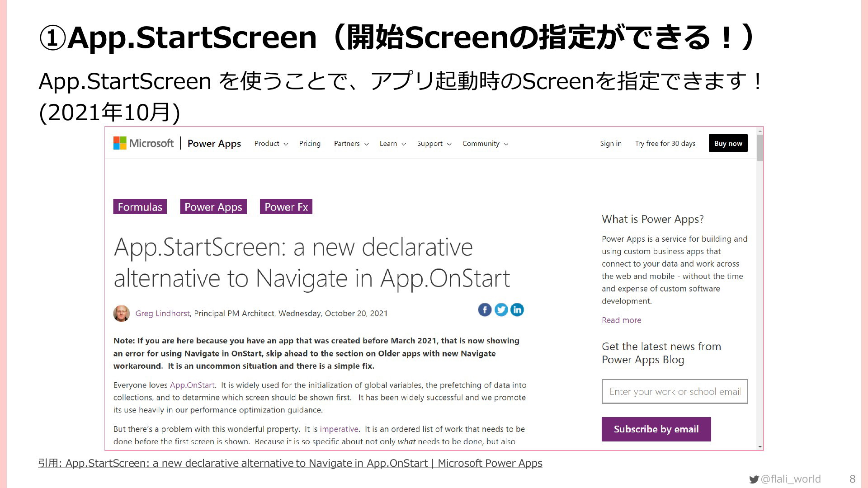Open the Pricing page
This screenshot has height=488, width=868.
(310, 144)
